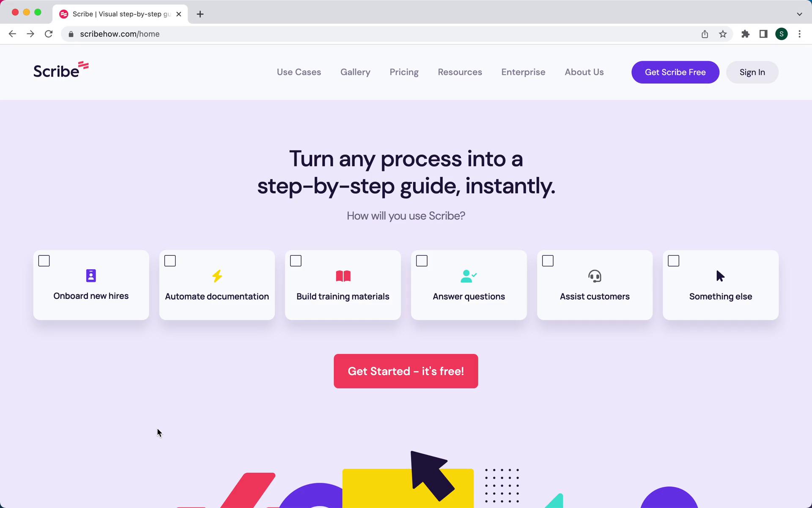Select the 'Pricing' navigation tab
Viewport: 812px width, 508px height.
[404, 72]
